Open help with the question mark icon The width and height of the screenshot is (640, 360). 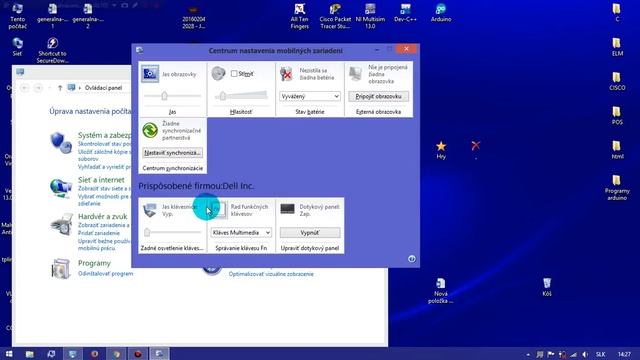tap(412, 259)
